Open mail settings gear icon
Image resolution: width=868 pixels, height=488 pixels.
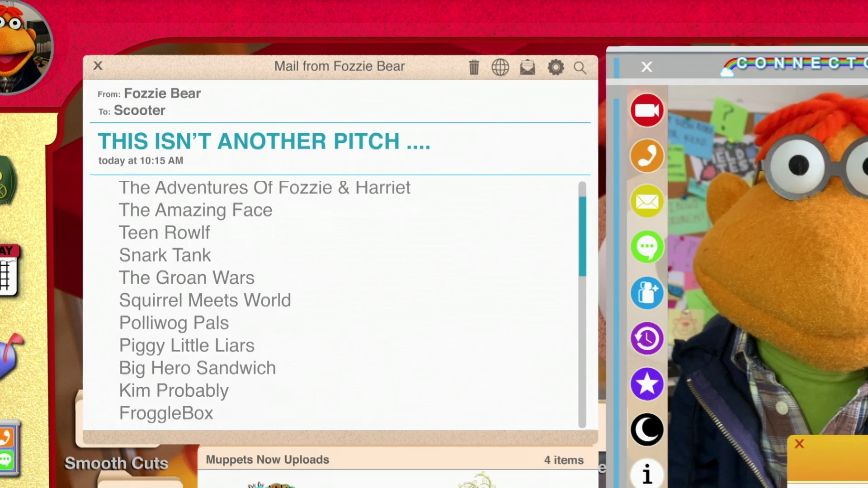click(556, 67)
